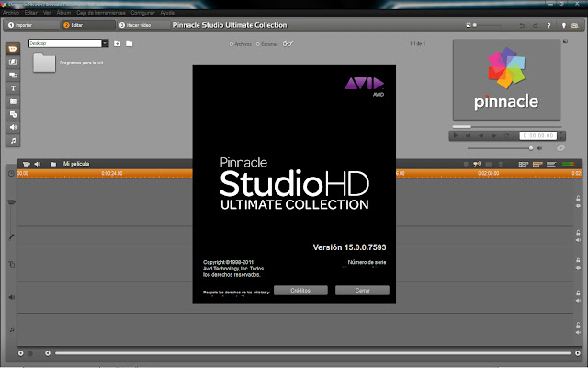Viewport: 588px width, 368px height.
Task: Switch to the 2 Editar tab
Action: point(88,25)
